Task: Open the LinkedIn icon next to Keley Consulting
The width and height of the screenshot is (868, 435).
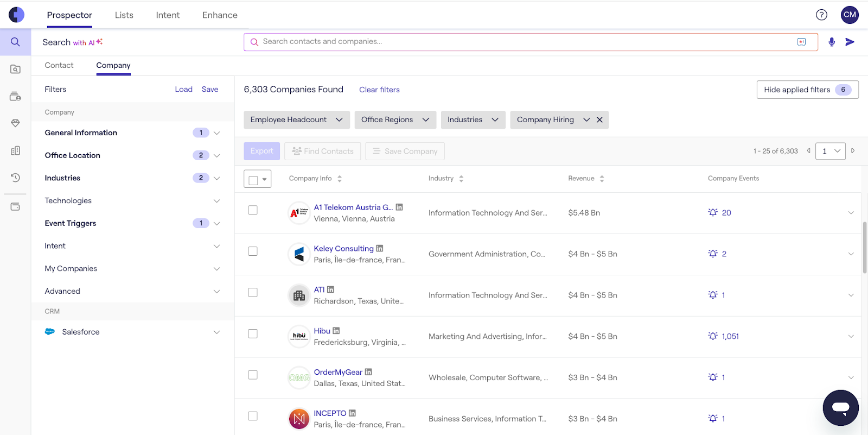Action: pyautogui.click(x=380, y=248)
